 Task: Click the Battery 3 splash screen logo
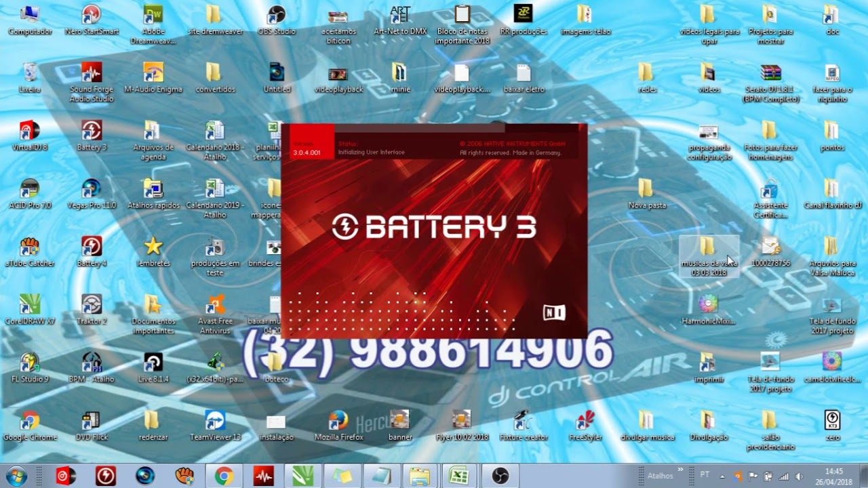[x=434, y=227]
